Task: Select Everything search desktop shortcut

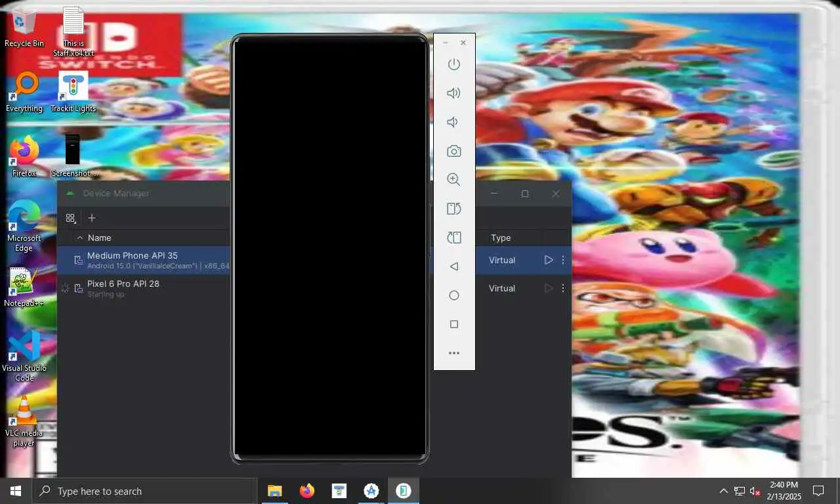Action: click(x=24, y=93)
